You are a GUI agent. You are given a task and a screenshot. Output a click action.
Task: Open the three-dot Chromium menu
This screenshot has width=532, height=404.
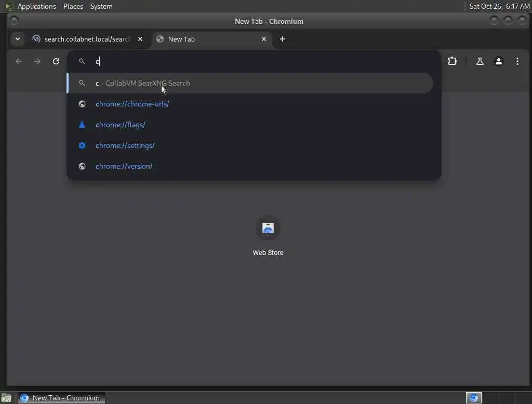[517, 61]
